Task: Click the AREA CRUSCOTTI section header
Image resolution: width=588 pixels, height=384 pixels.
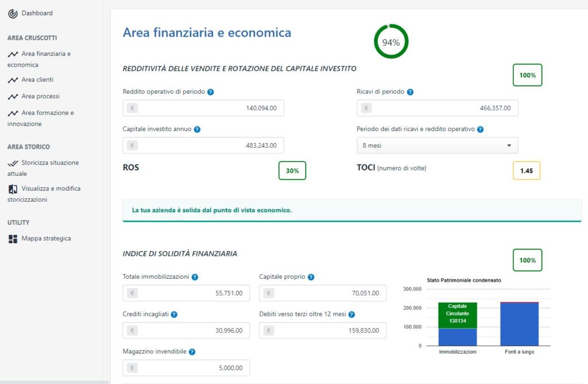Action: (32, 38)
